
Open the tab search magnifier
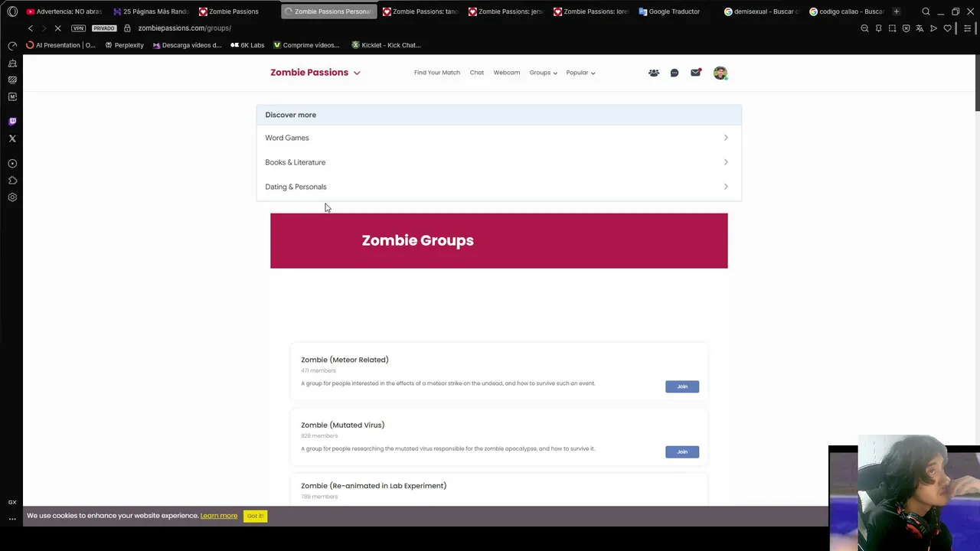pos(926,11)
